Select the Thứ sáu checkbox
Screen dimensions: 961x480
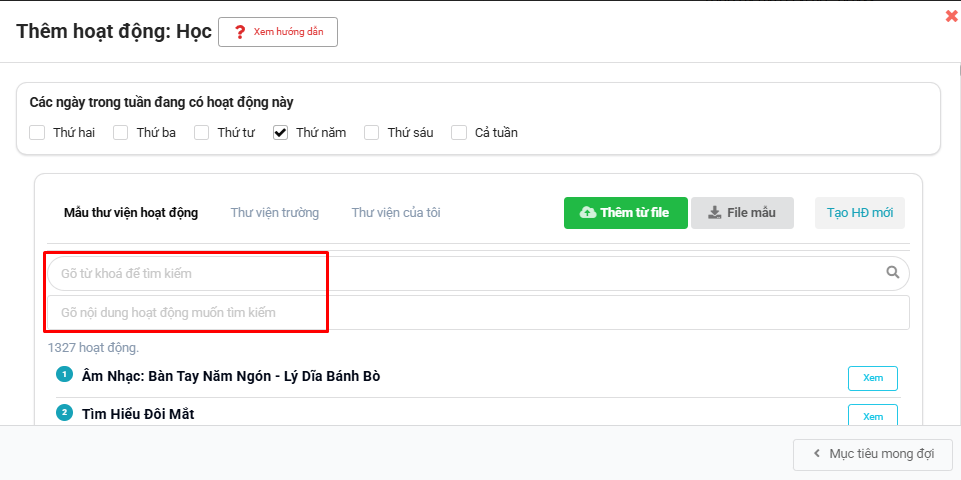pyautogui.click(x=372, y=132)
